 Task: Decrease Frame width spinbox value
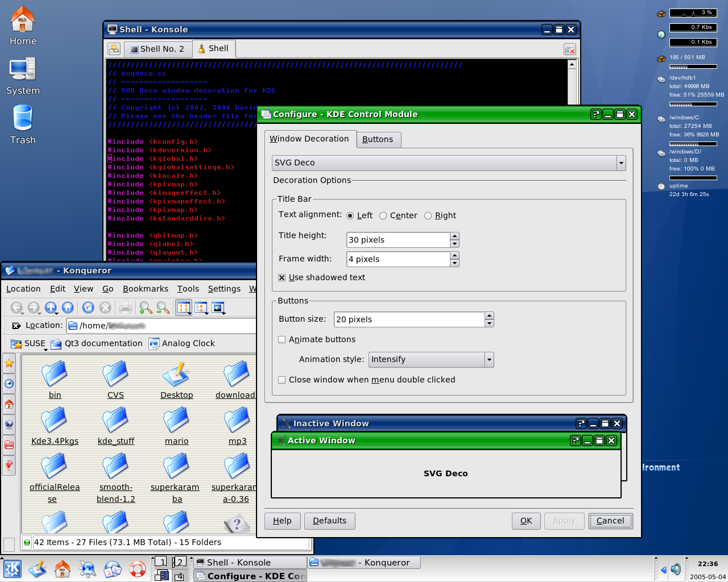pos(454,263)
